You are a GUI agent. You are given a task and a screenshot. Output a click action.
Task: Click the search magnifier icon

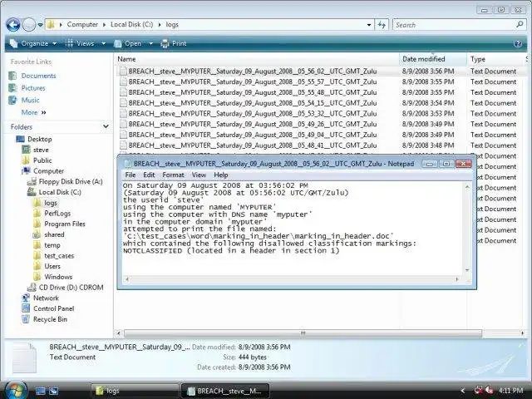point(520,24)
